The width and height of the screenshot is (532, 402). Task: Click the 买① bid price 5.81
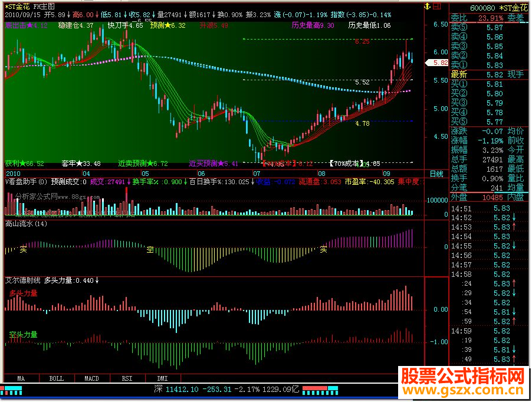point(495,84)
